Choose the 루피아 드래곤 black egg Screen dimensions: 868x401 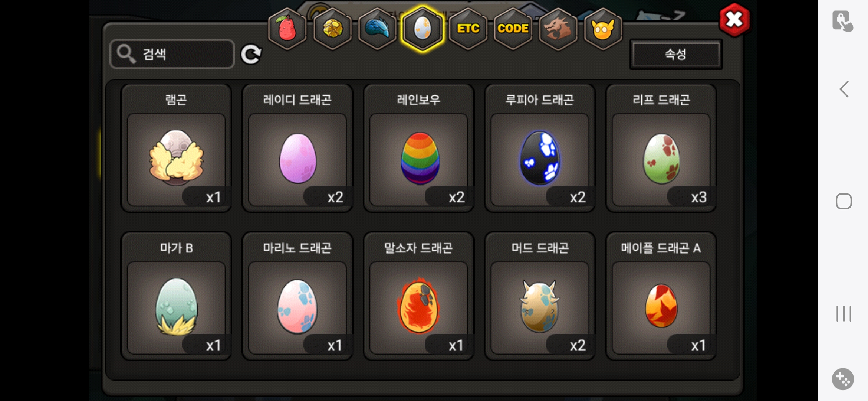pos(540,148)
